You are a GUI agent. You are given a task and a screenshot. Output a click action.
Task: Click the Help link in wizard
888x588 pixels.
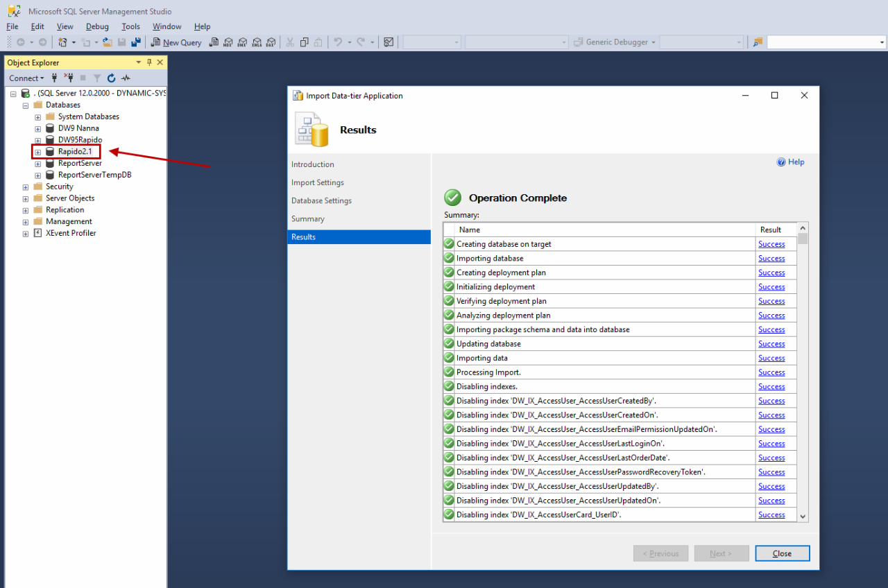(791, 162)
